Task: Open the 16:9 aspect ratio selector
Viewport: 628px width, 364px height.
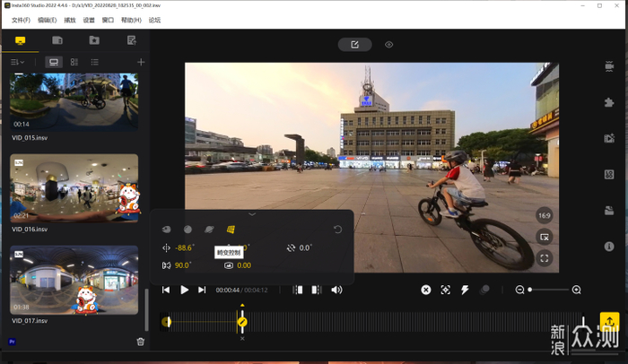Action: (544, 216)
